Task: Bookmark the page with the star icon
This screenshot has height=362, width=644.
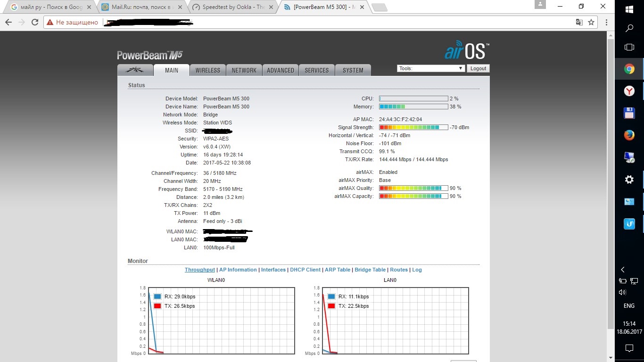Action: click(591, 22)
